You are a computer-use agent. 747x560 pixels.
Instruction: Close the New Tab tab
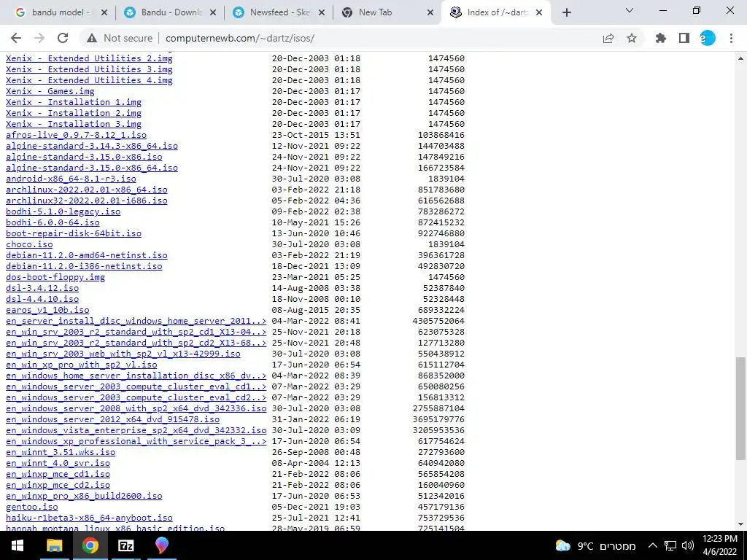pos(430,12)
